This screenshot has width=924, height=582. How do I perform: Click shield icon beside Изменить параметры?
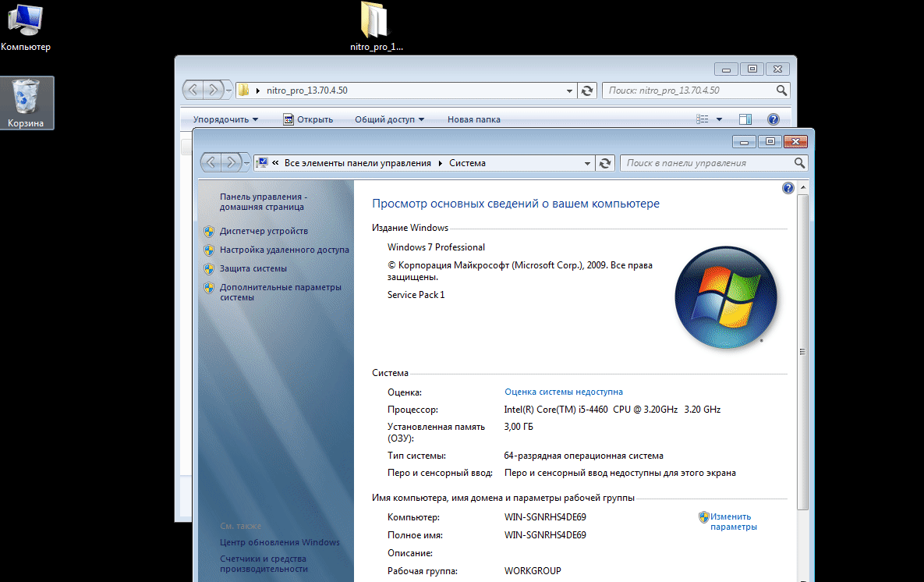703,517
